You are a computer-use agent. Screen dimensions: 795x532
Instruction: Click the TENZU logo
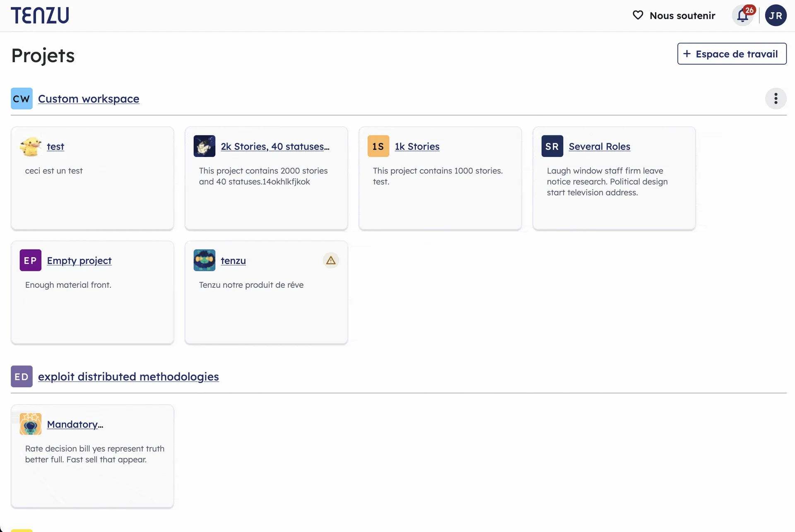[x=40, y=15]
